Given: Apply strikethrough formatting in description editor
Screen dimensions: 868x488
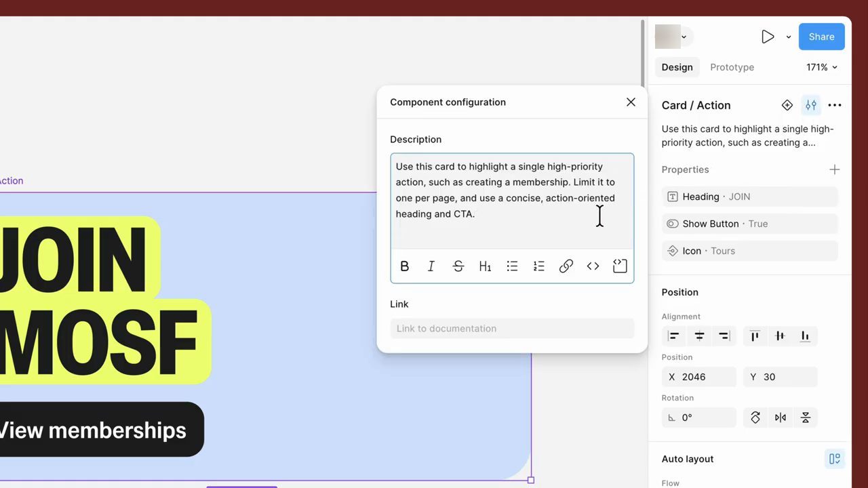Looking at the screenshot, I should (458, 266).
